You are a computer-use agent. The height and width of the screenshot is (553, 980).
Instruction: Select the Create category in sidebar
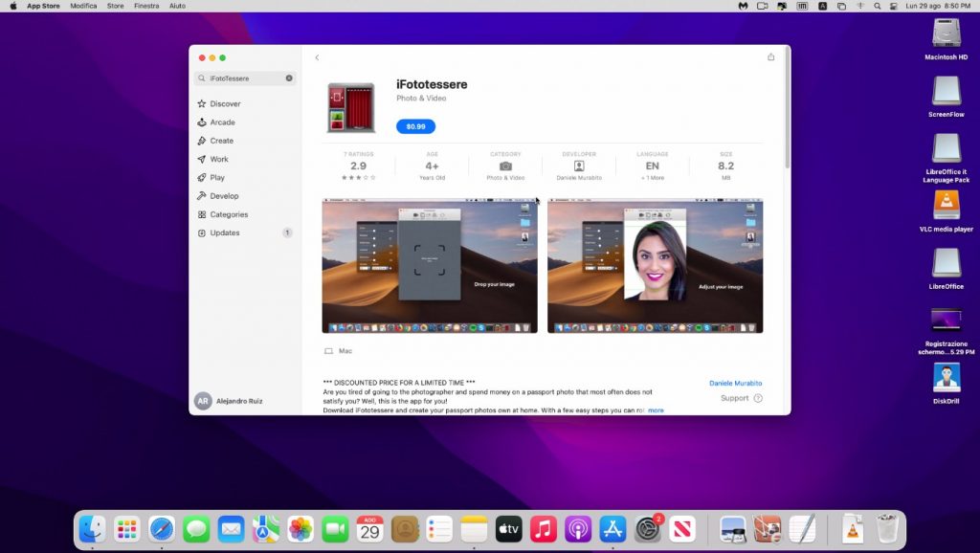coord(221,141)
